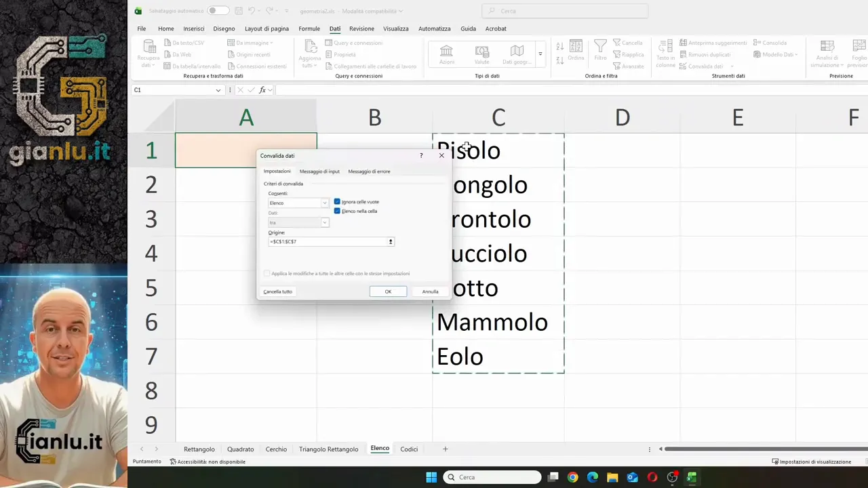Click Anteprima suggerimenti in ribbon
The height and width of the screenshot is (488, 868).
(713, 43)
